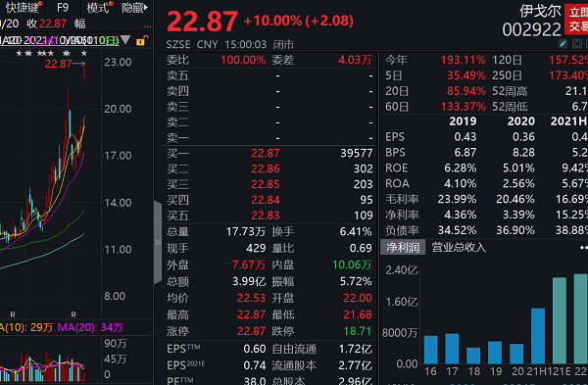Select the 买一 bid row price 22.87
This screenshot has height=385, width=588.
266,154
